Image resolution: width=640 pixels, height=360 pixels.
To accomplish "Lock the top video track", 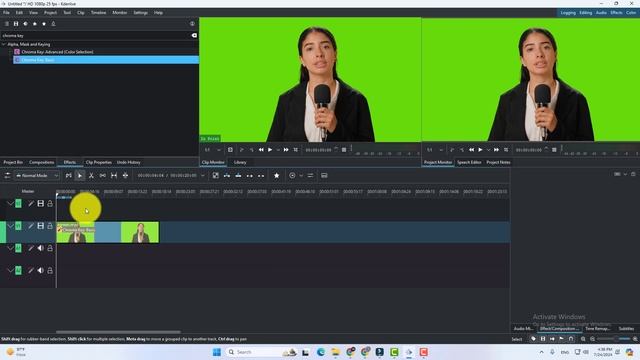I will pos(50,203).
